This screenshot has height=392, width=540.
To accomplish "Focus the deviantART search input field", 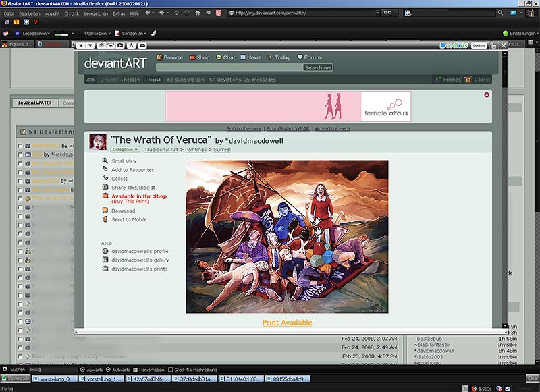I will [230, 67].
